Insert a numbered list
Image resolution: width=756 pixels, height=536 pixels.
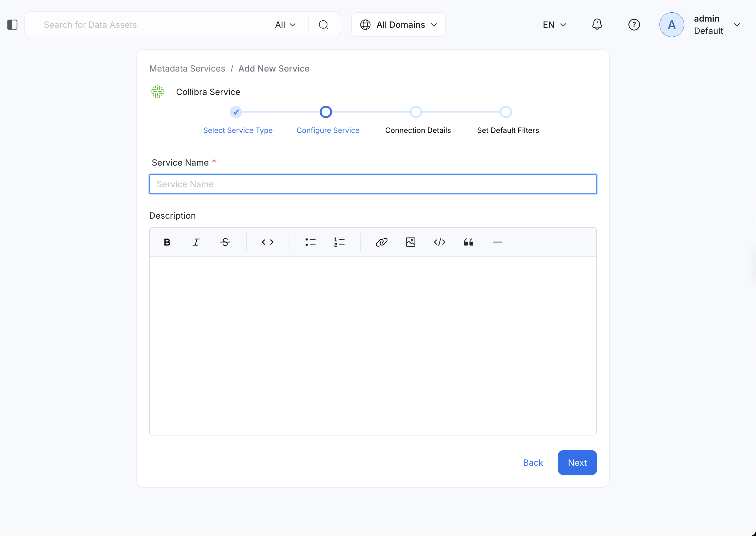[339, 242]
